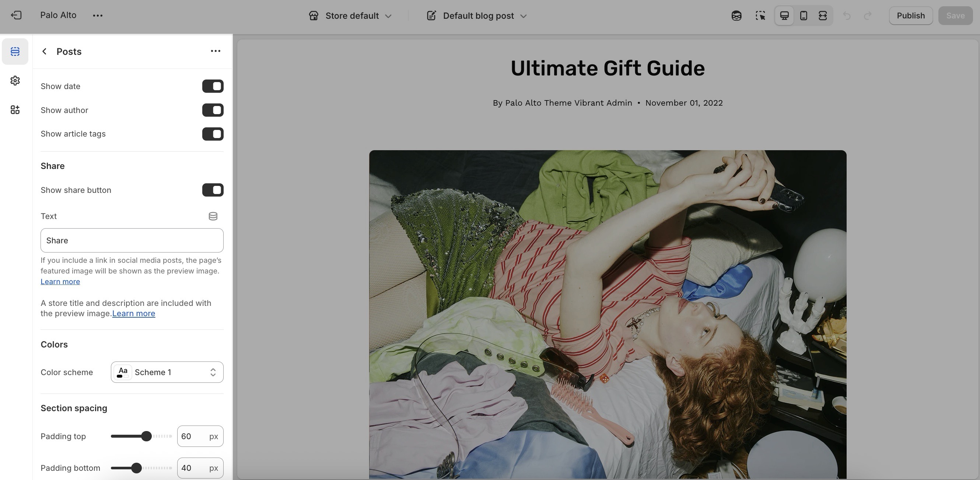Switch to fullscreen preview icon

(822, 15)
